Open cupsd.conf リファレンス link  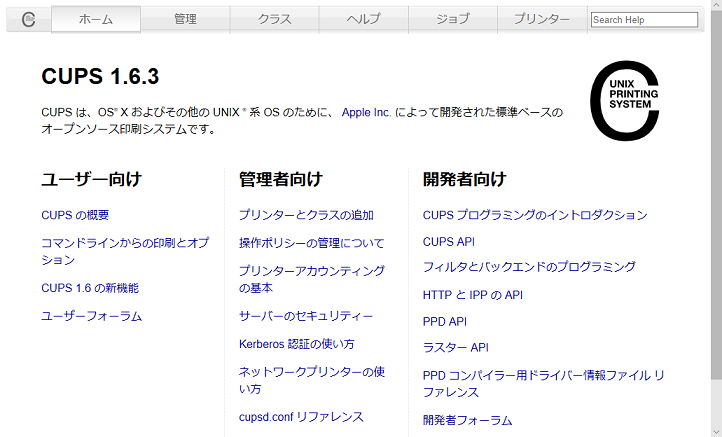[301, 417]
